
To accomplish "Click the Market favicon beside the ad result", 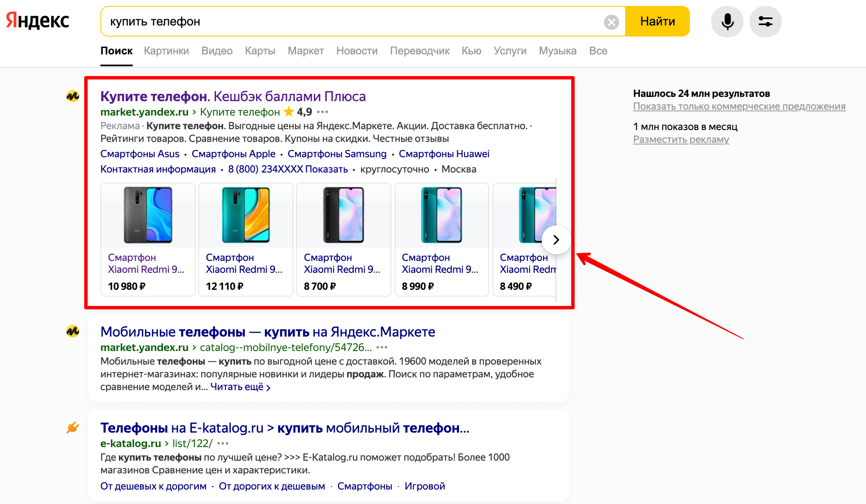I will coord(73,96).
